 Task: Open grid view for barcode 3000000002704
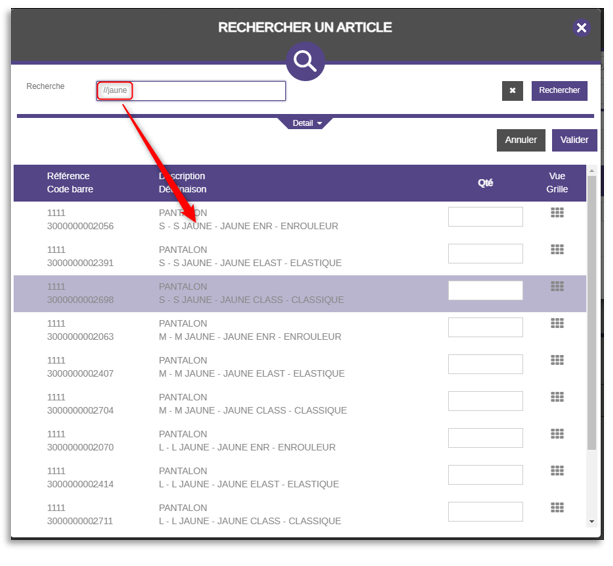click(557, 397)
